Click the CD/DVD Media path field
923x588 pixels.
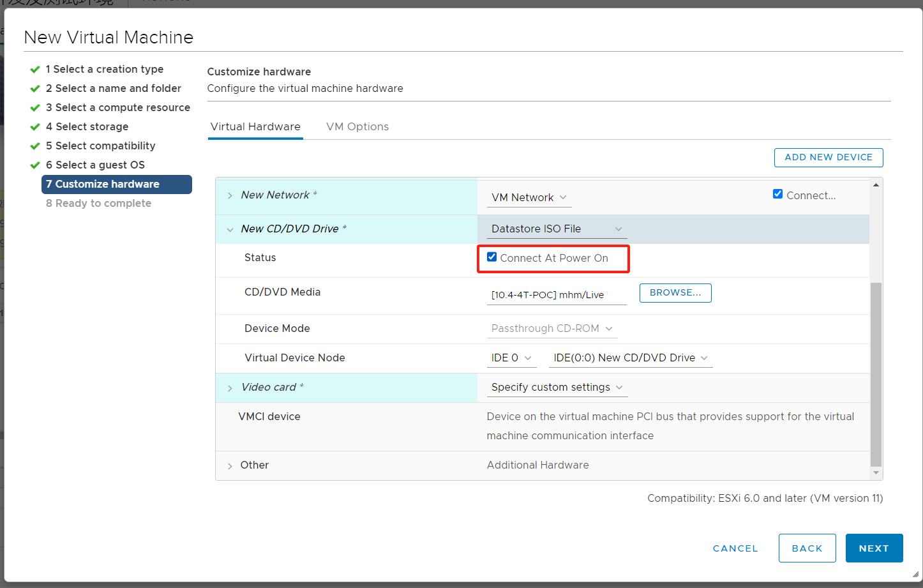[x=557, y=295]
